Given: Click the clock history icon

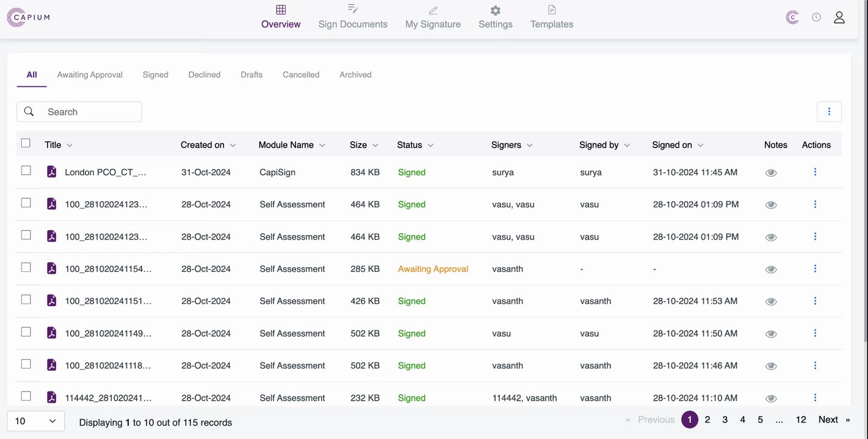Looking at the screenshot, I should (x=816, y=18).
